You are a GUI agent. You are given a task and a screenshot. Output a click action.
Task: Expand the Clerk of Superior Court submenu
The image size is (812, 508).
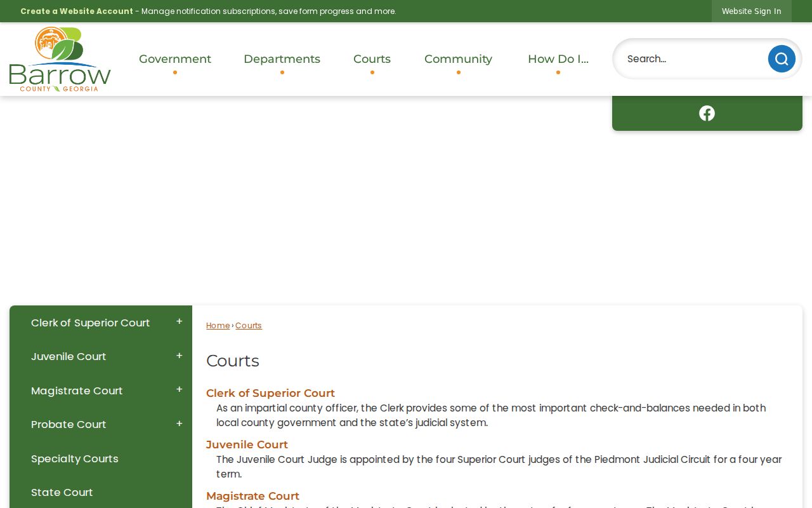pos(180,322)
